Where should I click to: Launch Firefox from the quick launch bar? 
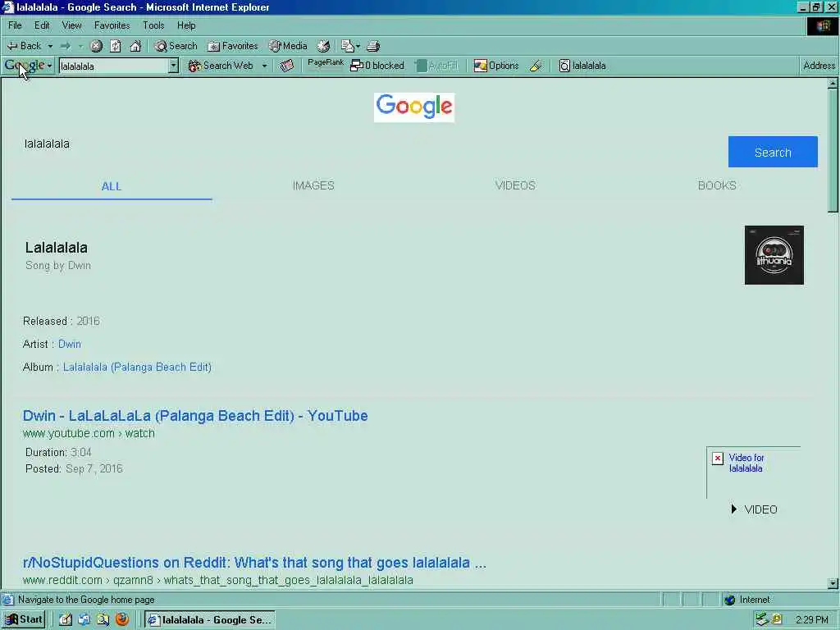tap(122, 620)
